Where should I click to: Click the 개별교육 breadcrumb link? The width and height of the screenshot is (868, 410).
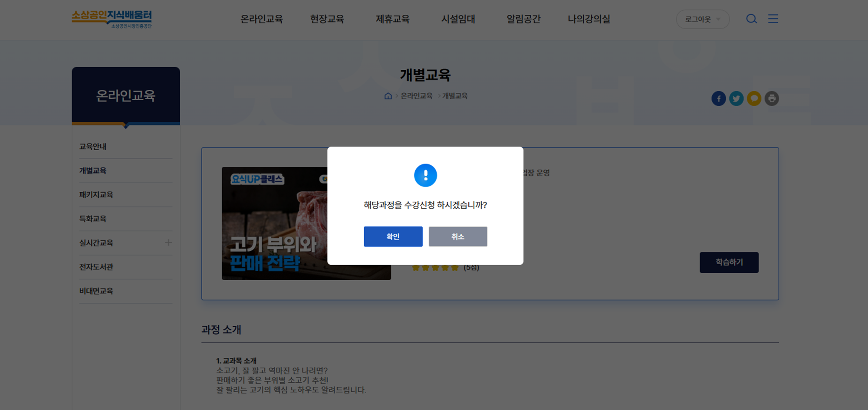(x=455, y=96)
